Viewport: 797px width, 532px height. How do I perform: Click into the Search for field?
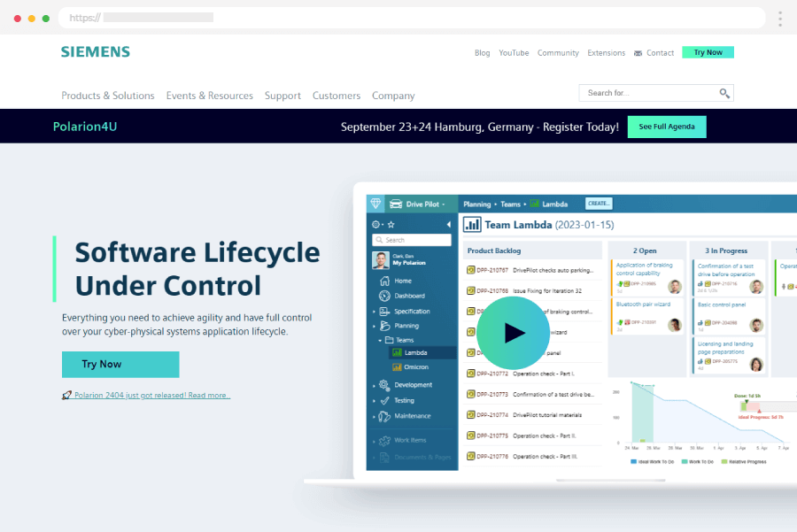(x=648, y=93)
